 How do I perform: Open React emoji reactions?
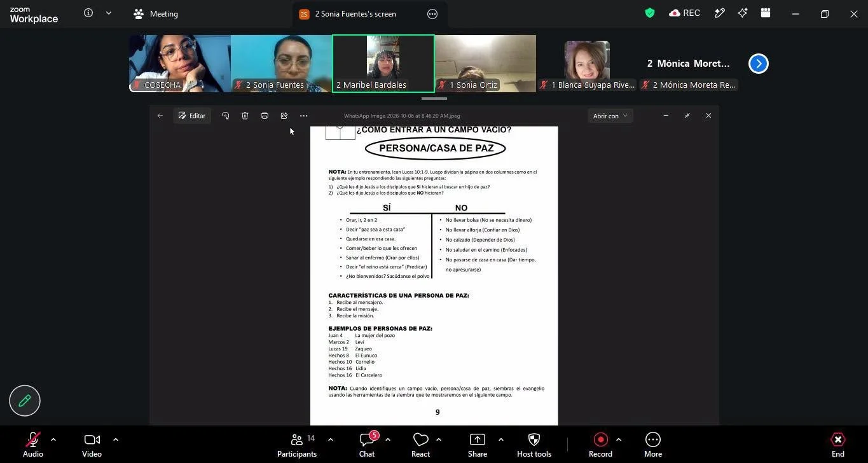pos(420,445)
